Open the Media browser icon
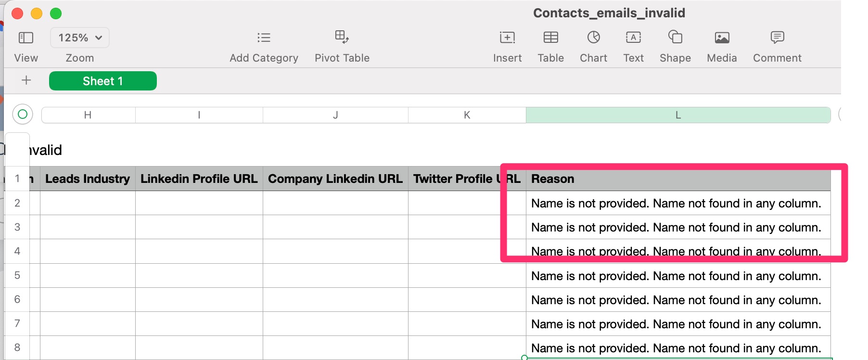Viewport: 868px width, 360px height. (x=722, y=38)
